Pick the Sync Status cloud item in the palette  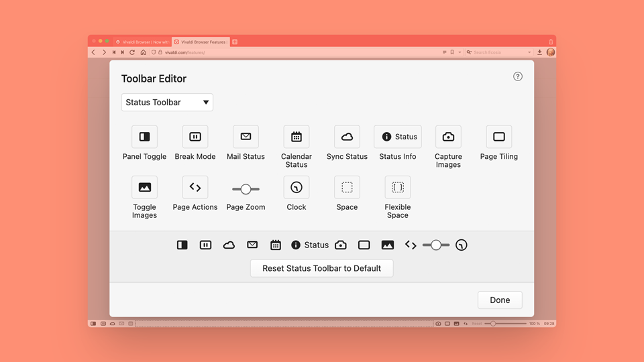pos(347,137)
